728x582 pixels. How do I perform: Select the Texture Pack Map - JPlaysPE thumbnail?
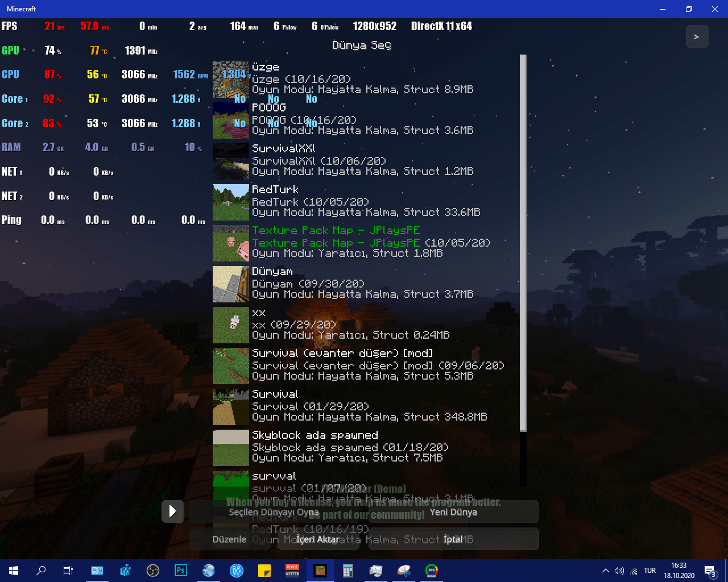pyautogui.click(x=231, y=243)
